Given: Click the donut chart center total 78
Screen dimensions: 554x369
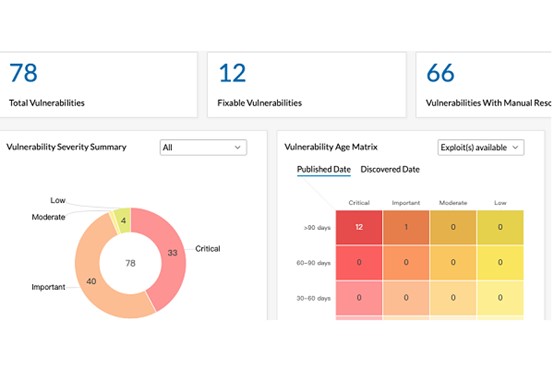Looking at the screenshot, I should (130, 263).
